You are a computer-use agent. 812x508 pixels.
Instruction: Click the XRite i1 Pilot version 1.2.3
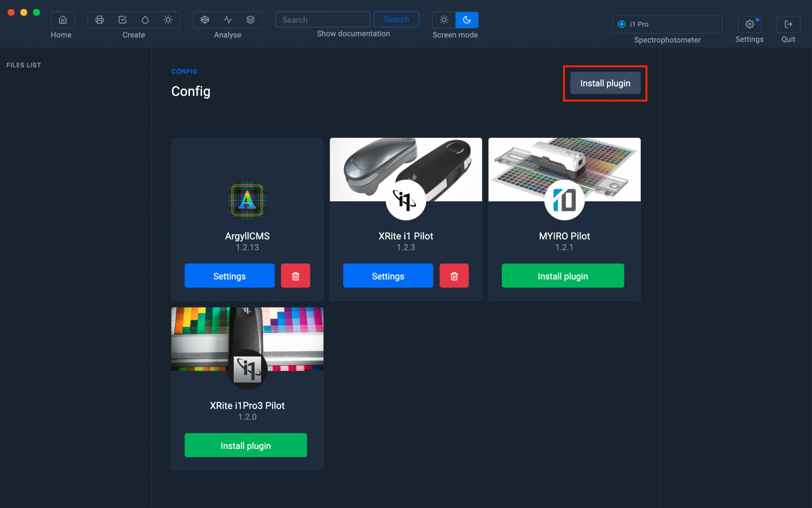[x=406, y=247]
